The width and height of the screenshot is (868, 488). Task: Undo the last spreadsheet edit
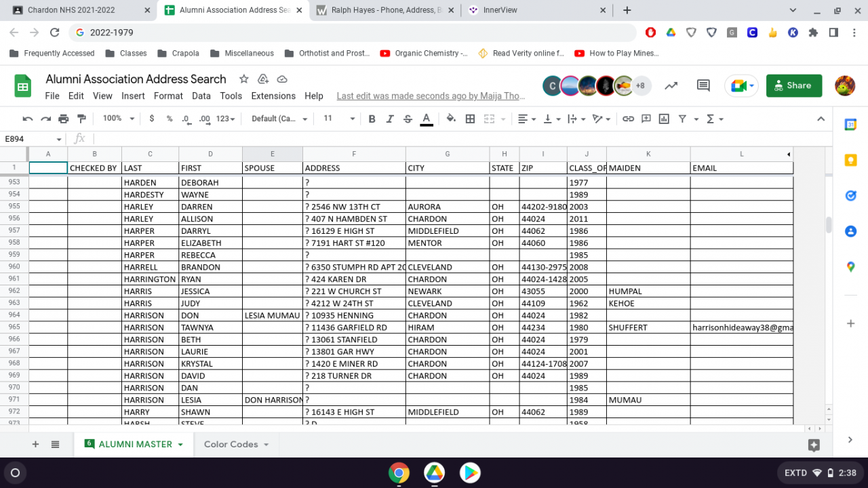pos(28,119)
